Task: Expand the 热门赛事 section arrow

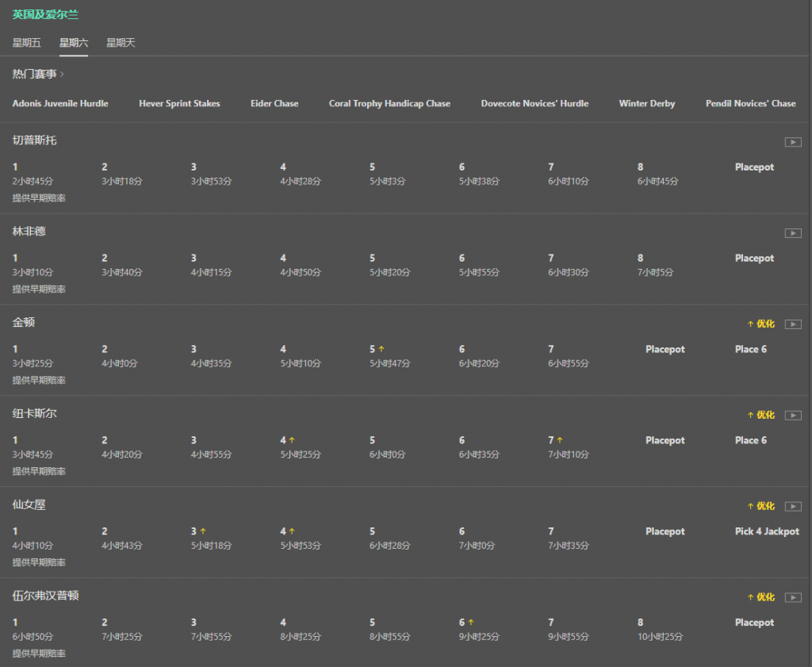Action: (62, 75)
